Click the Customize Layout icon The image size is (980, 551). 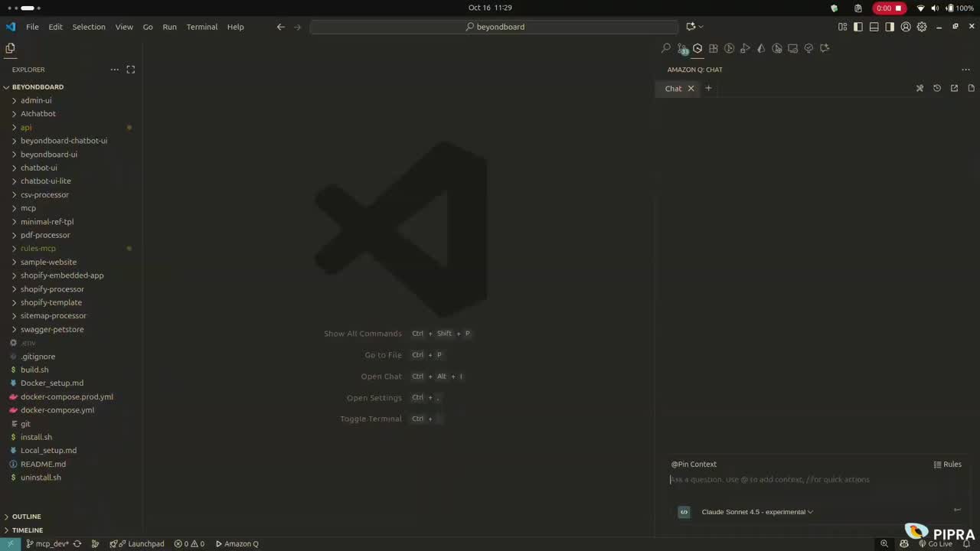[x=842, y=27]
